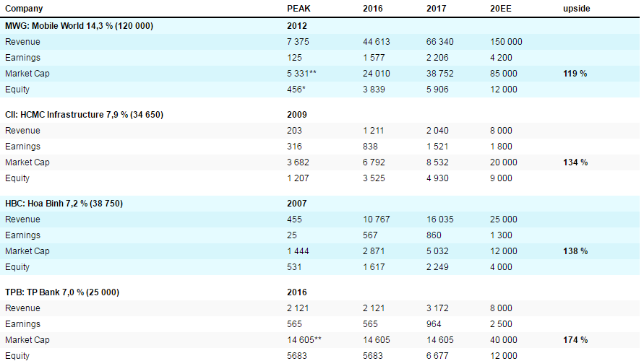
Task: Click peak year 2009 for HCMC Infrastructure
Action: (297, 115)
